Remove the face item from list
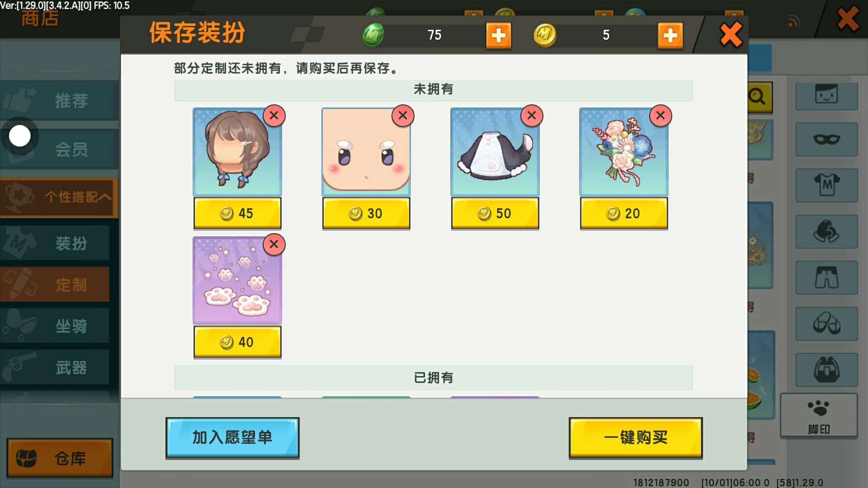This screenshot has height=488, width=868. coord(403,116)
